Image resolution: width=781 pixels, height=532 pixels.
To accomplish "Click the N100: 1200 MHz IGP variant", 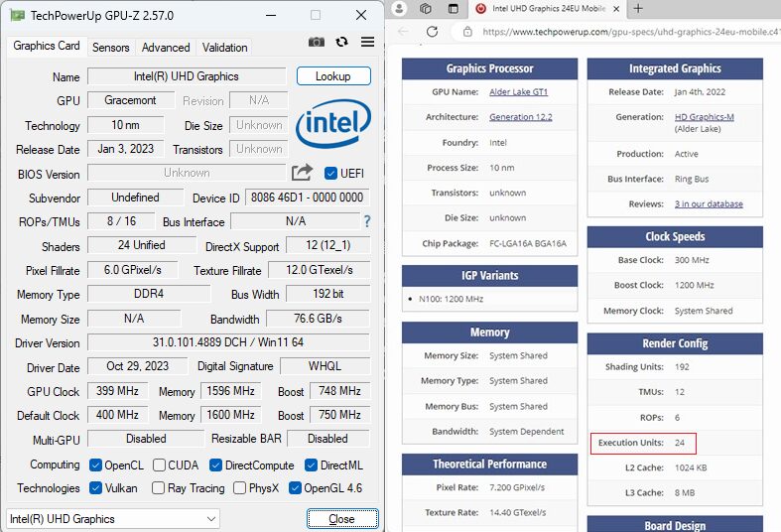I will (x=452, y=299).
